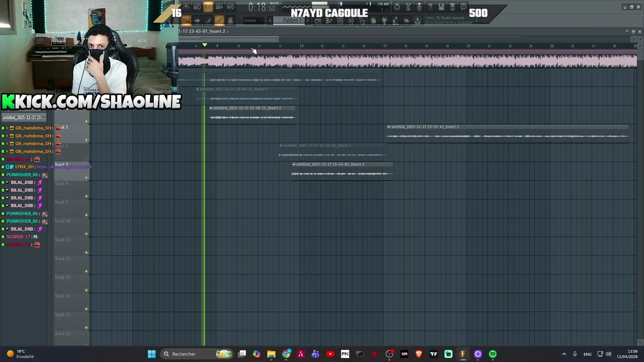This screenshot has width=644, height=362.
Task: Select the pink waveform audio clip
Action: coord(408,60)
